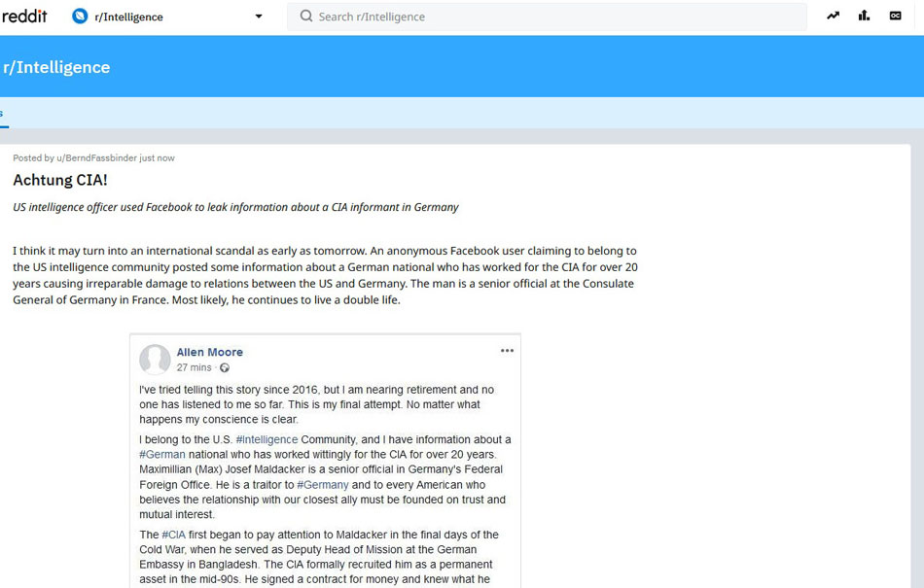
Task: Open Allen Moore's profile name link
Action: pos(210,352)
